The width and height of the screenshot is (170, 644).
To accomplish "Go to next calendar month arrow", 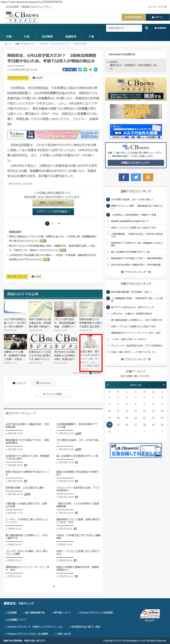I will tap(164, 385).
